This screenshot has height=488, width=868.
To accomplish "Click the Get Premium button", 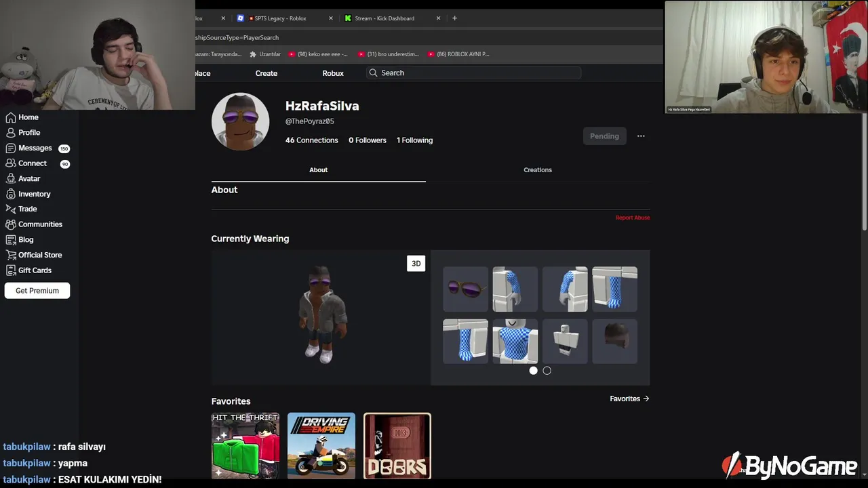I will point(37,291).
